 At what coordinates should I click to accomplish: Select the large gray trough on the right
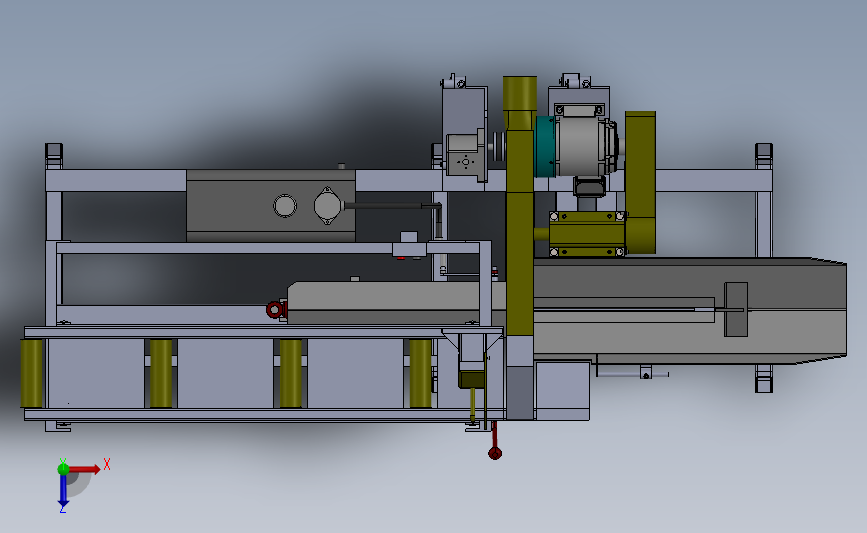click(x=690, y=310)
